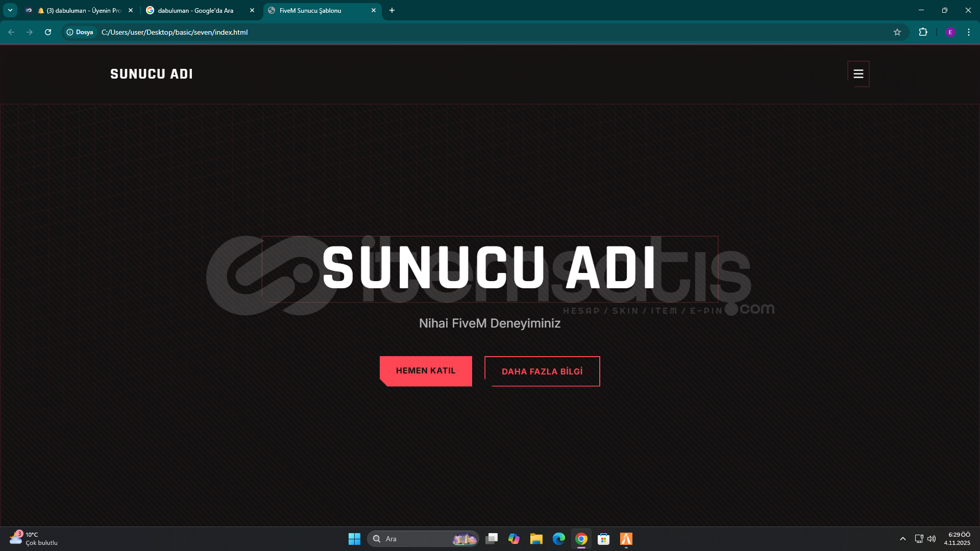
Task: Open the hamburger navigation menu
Action: click(x=858, y=74)
